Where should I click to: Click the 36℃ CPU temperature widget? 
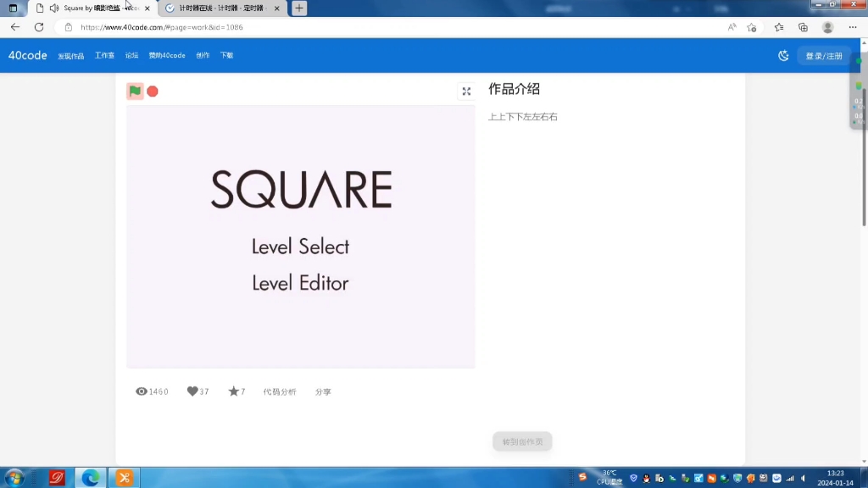(609, 478)
